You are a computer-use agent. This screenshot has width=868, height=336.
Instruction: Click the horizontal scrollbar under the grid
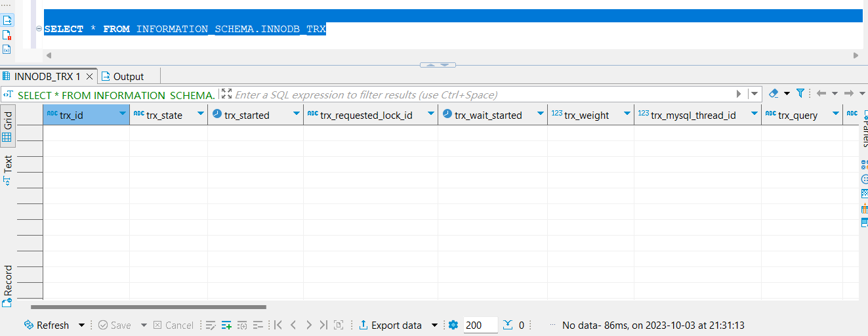(148, 306)
